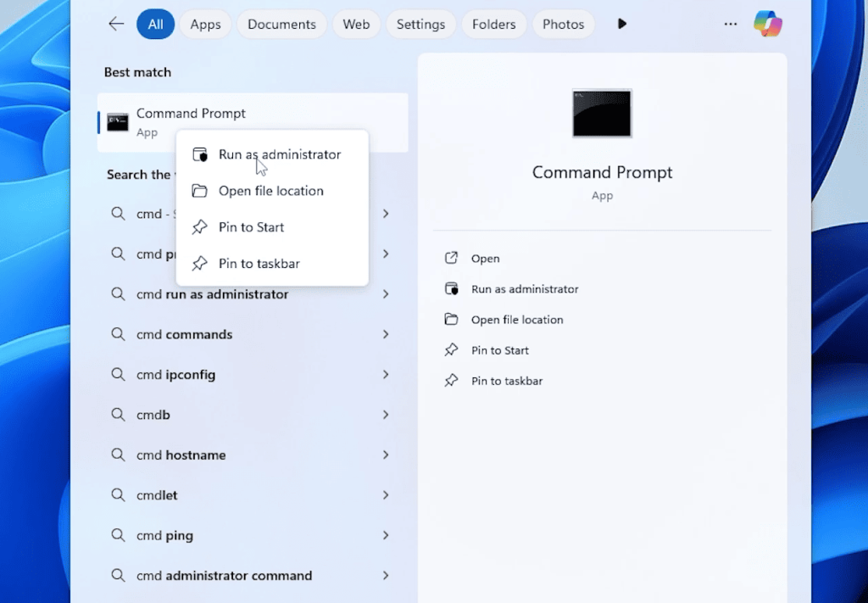This screenshot has width=868, height=603.
Task: Choose Pin to taskbar in context menu
Action: pyautogui.click(x=259, y=264)
